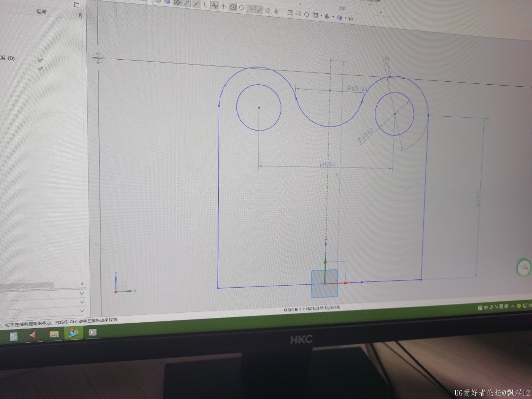This screenshot has height=399, width=532.
Task: Click the network tray icon
Action: 525,306
